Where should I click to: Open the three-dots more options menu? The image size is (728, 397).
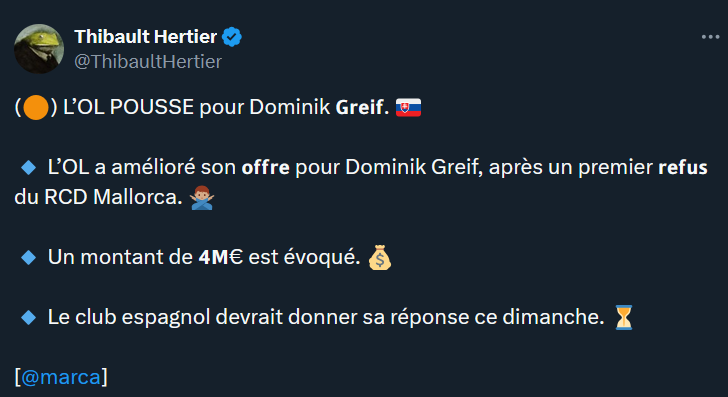pos(710,37)
